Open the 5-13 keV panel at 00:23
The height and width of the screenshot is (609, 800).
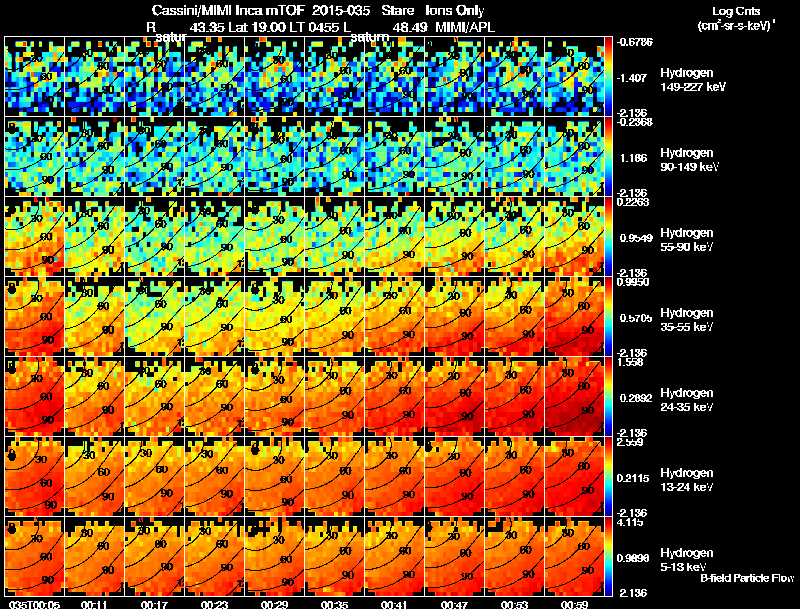coord(214,556)
